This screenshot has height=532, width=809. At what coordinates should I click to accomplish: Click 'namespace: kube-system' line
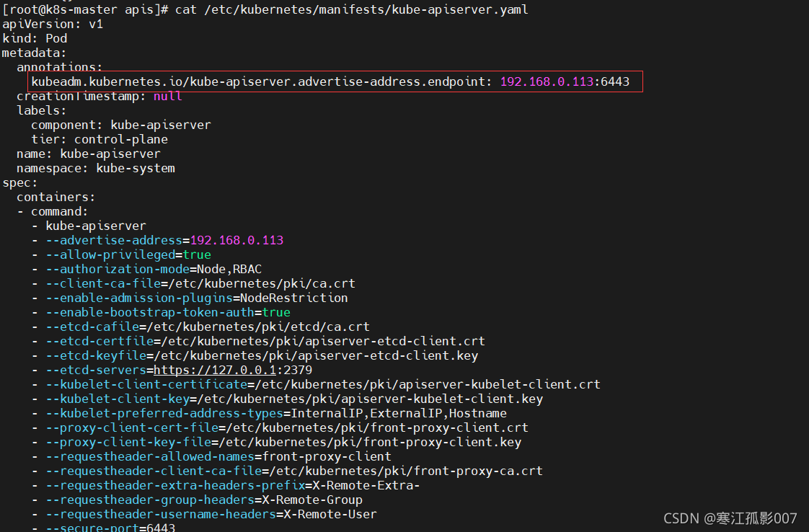coord(95,168)
